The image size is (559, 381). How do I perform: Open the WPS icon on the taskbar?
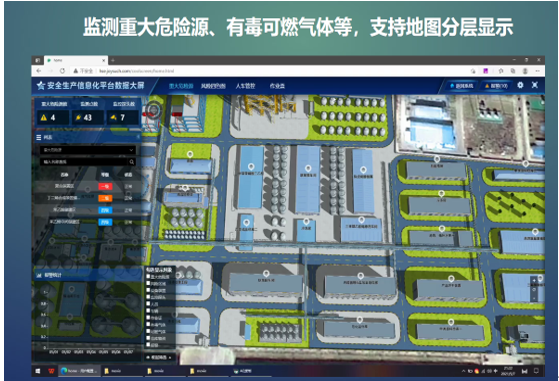click(x=51, y=371)
